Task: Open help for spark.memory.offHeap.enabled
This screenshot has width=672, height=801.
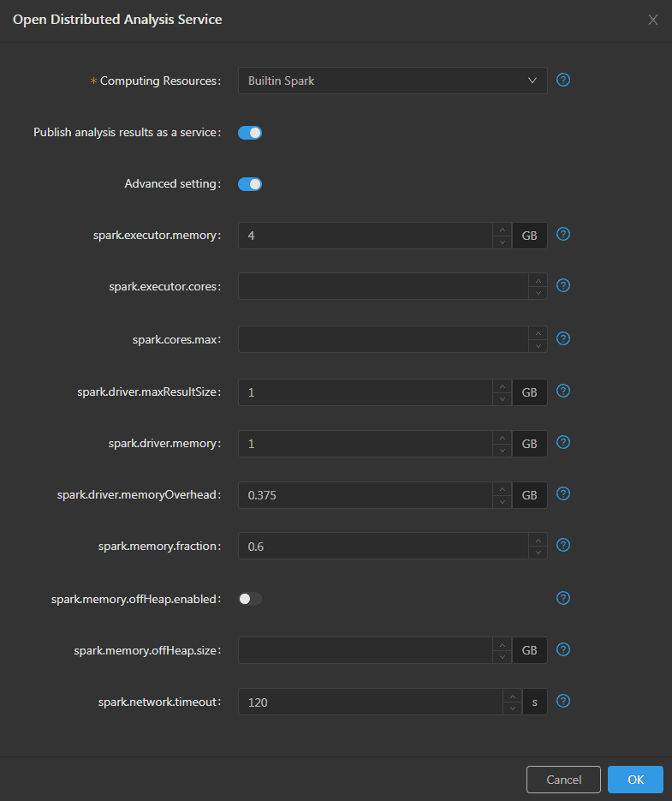Action: (x=563, y=598)
